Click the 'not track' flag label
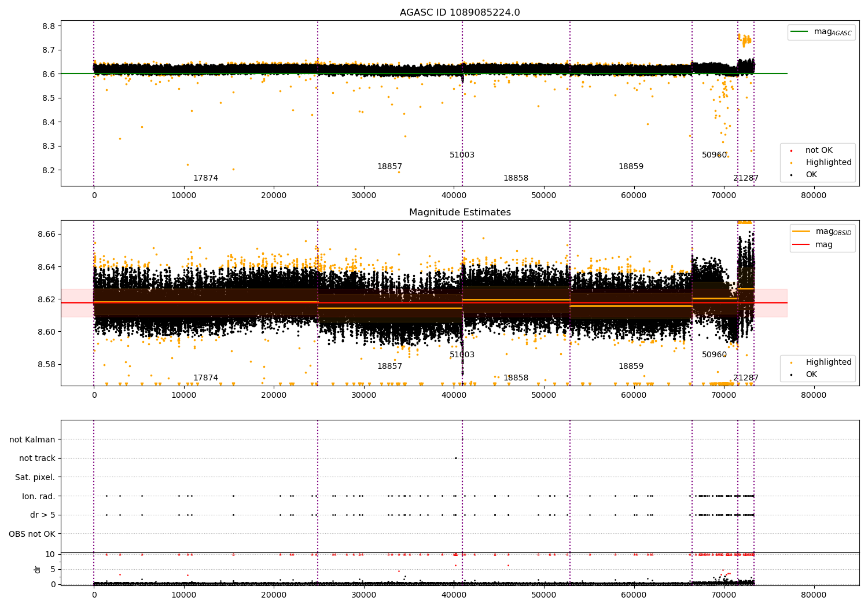The height and width of the screenshot is (608, 868). click(37, 458)
